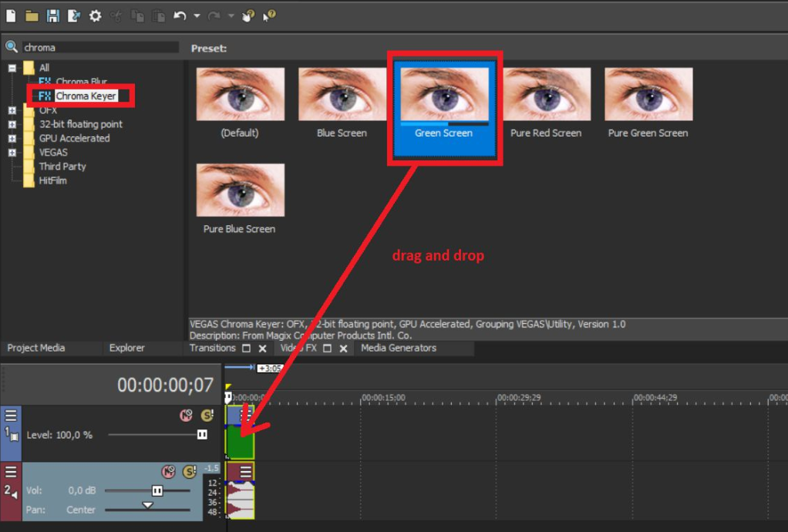This screenshot has height=532, width=788.
Task: Click the magnifier search icon
Action: [x=11, y=47]
